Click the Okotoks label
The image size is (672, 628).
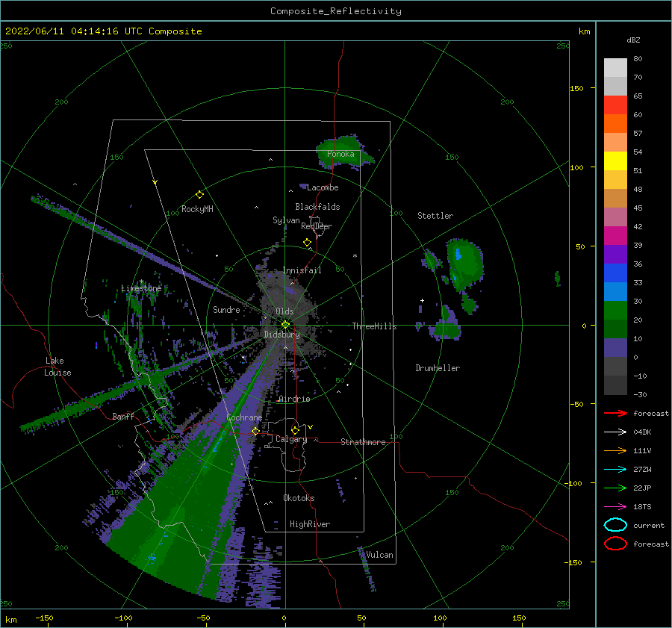pyautogui.click(x=299, y=497)
